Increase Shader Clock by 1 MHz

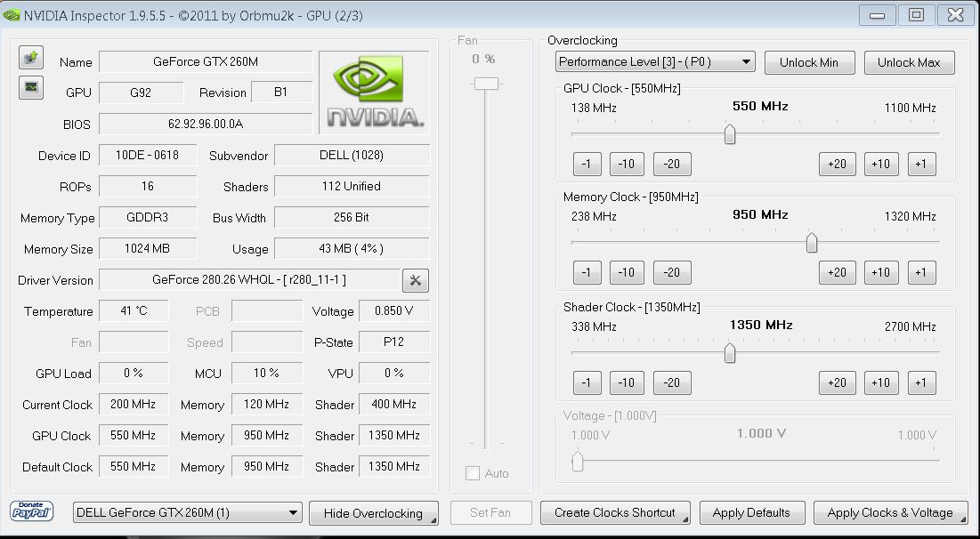click(x=921, y=382)
